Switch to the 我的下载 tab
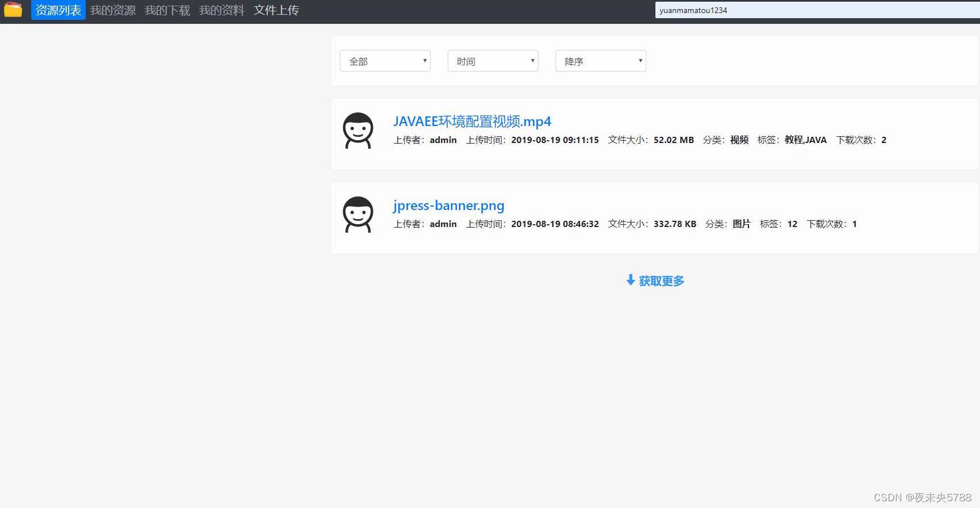Screen dimensions: 980x508 167,10
